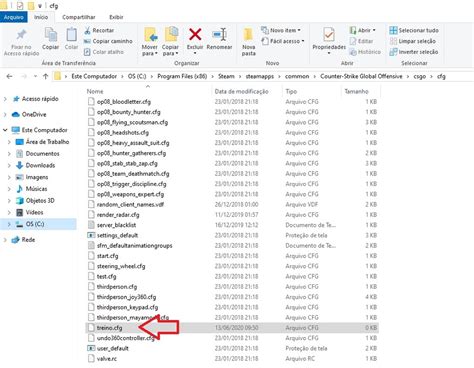474x368 pixels.
Task: Switch to the Início ribbon tab
Action: [x=41, y=17]
